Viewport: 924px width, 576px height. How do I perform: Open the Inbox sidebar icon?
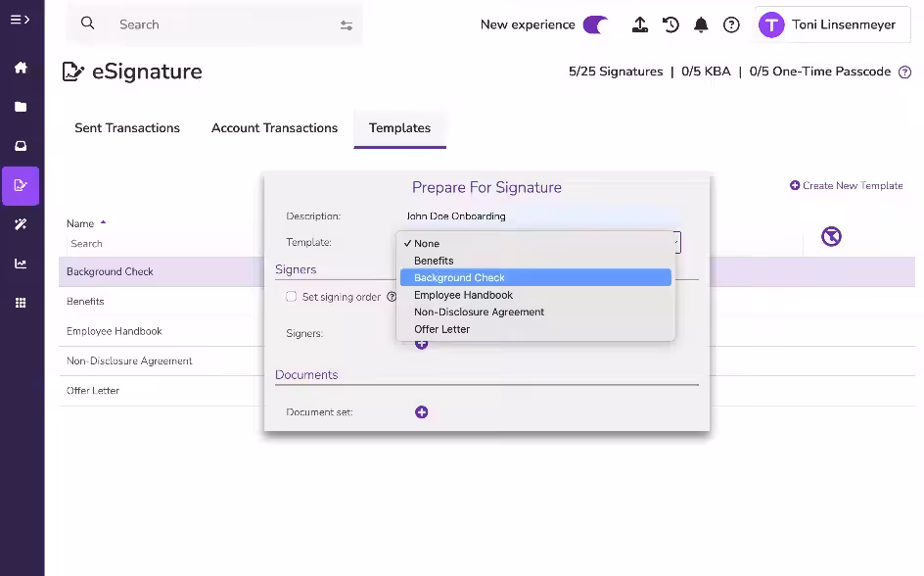tap(21, 146)
